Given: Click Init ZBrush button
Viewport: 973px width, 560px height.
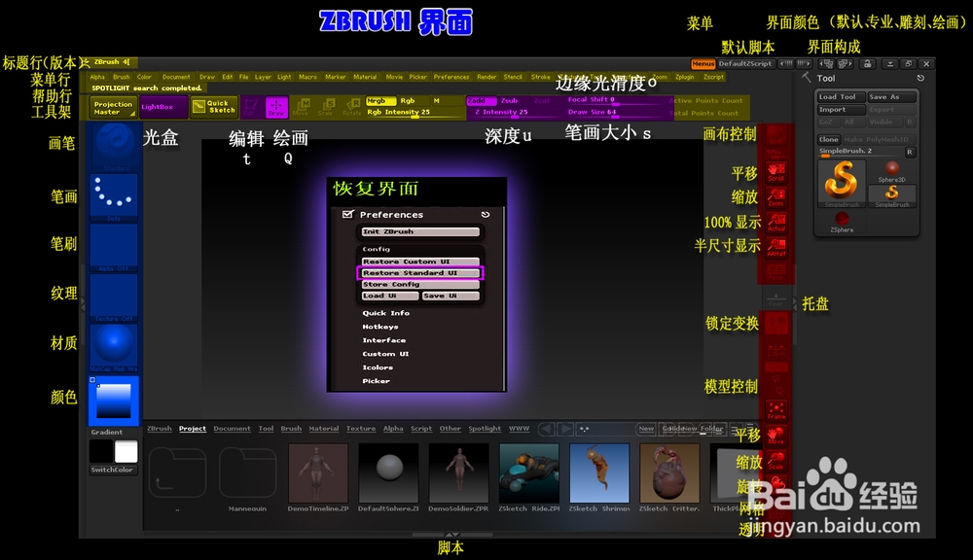Looking at the screenshot, I should pos(420,232).
